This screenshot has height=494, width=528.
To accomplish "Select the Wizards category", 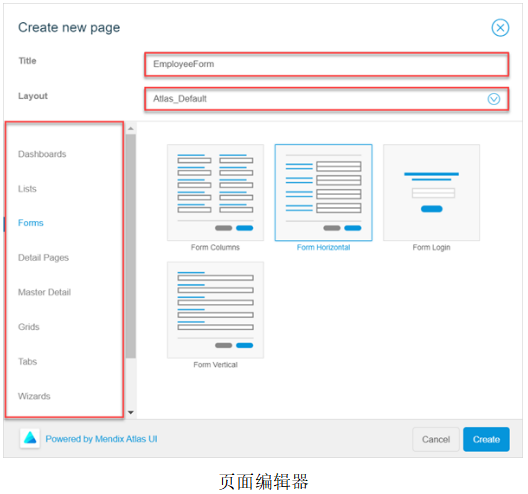I will click(x=34, y=396).
